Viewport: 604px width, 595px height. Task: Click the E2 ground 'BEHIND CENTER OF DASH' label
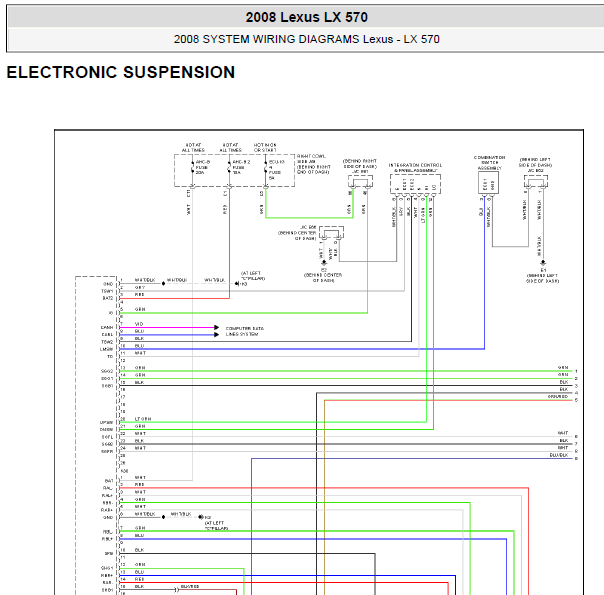click(x=323, y=275)
